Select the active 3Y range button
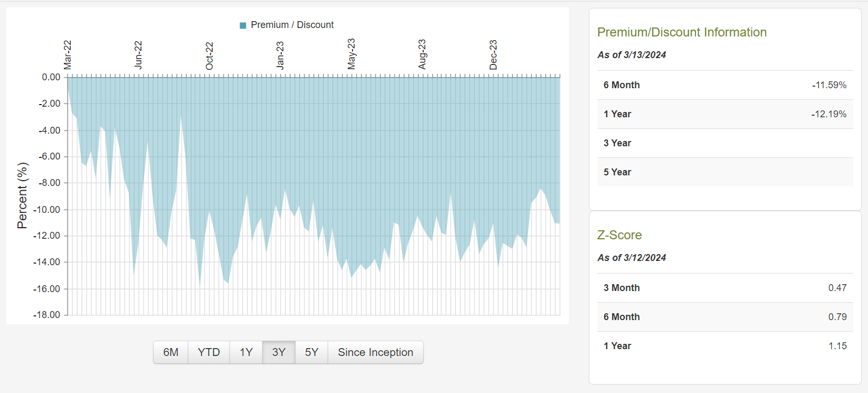 tap(279, 352)
